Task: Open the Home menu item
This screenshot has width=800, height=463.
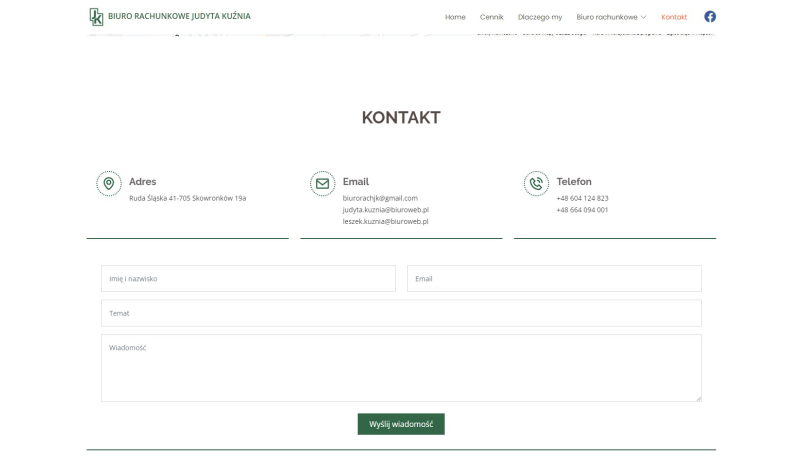Action: point(455,17)
